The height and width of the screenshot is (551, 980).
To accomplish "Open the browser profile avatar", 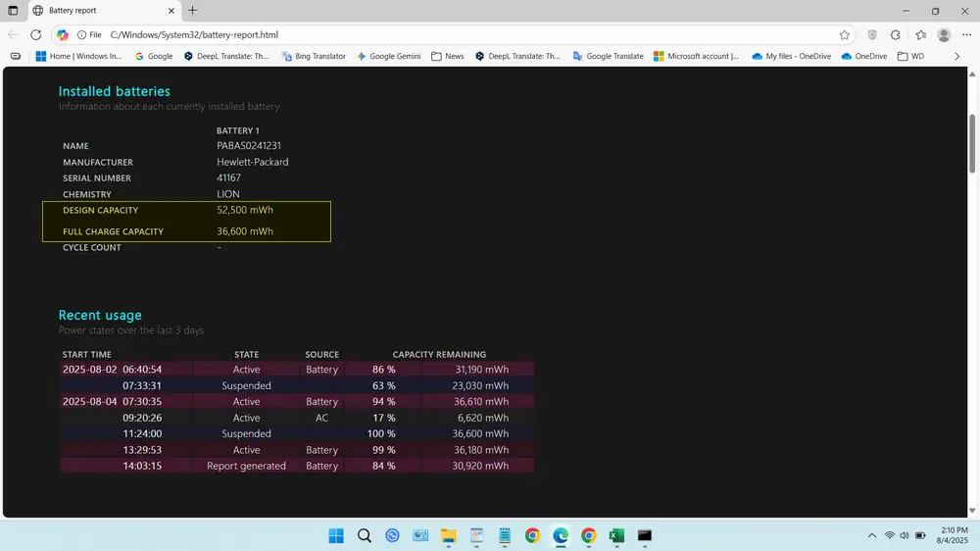I will click(x=944, y=35).
